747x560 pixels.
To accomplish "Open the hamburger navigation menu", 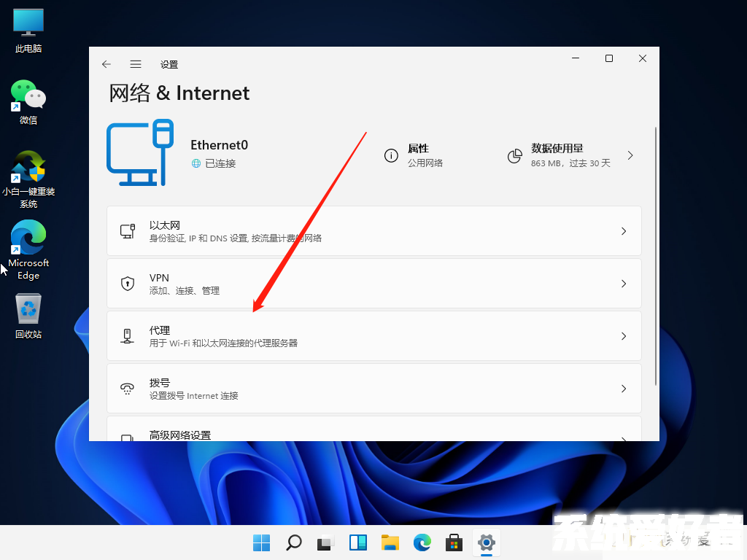I will 136,64.
